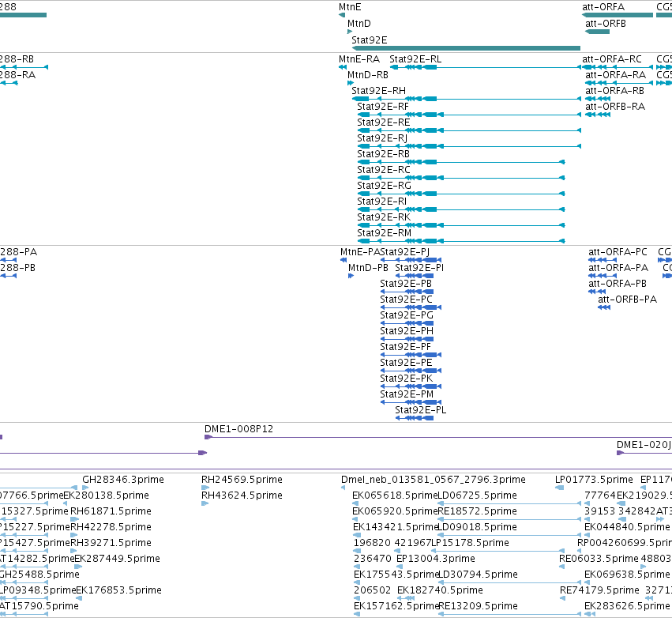The image size is (672, 618).
Task: Select protein Stat92E-PI
Action: (419, 268)
